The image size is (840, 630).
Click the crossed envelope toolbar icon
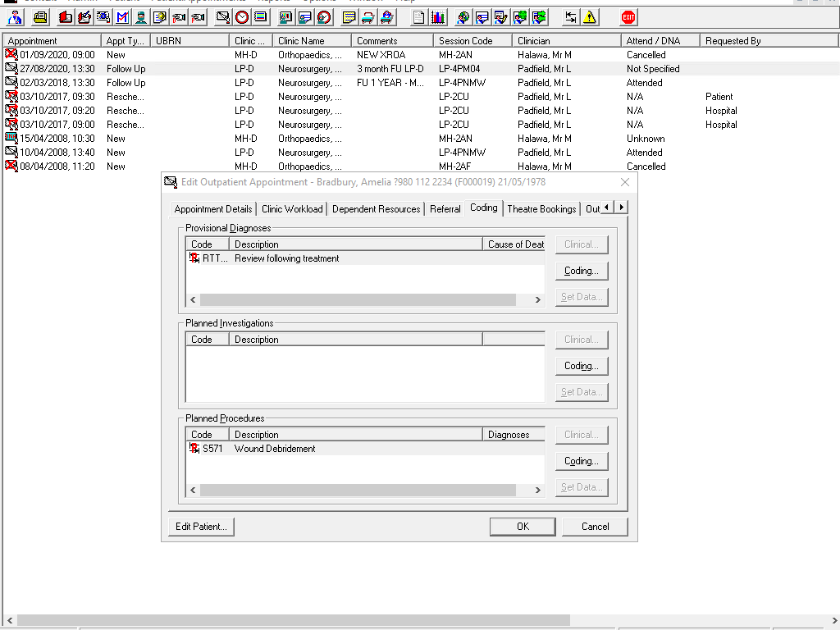pos(223,18)
